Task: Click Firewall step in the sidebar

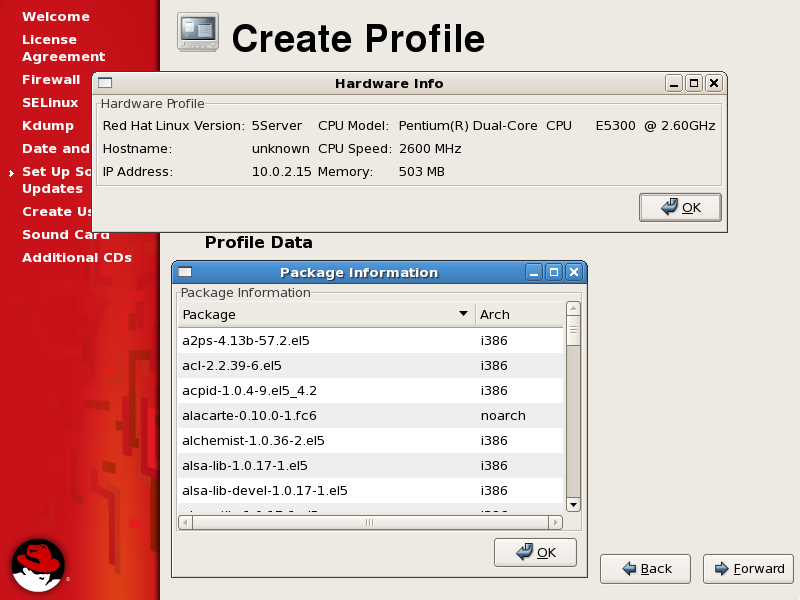Action: pos(51,80)
